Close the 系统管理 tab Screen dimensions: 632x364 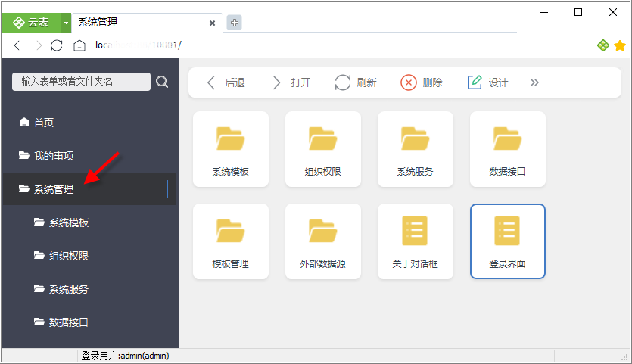coord(213,23)
